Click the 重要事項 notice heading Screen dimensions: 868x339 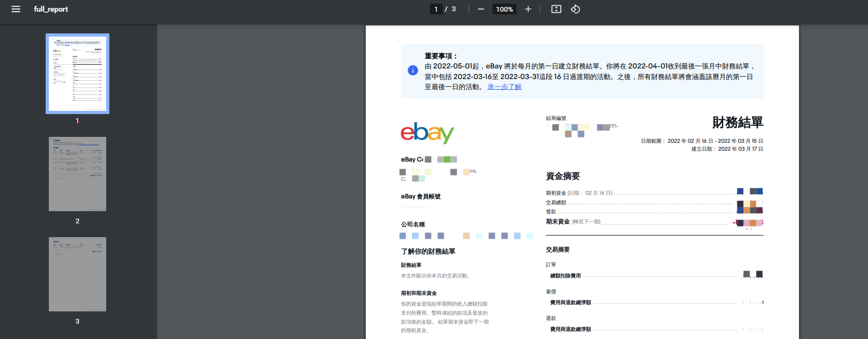pyautogui.click(x=441, y=56)
